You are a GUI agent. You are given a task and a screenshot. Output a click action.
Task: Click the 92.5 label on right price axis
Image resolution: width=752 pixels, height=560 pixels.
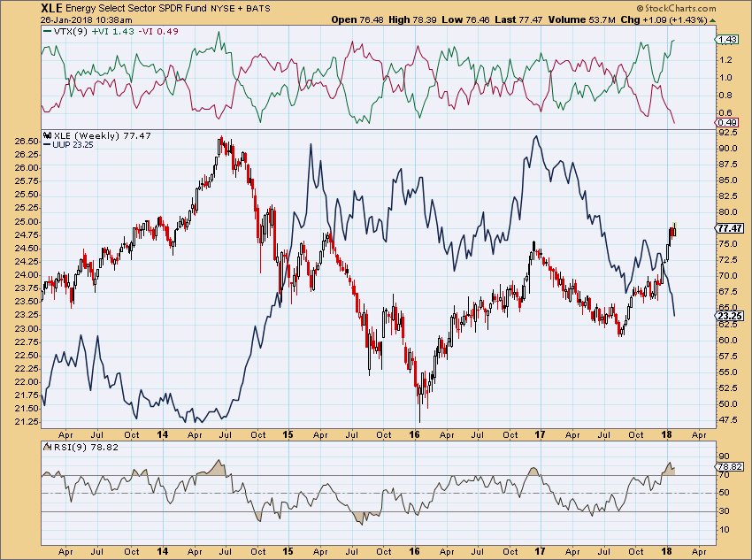[727, 132]
